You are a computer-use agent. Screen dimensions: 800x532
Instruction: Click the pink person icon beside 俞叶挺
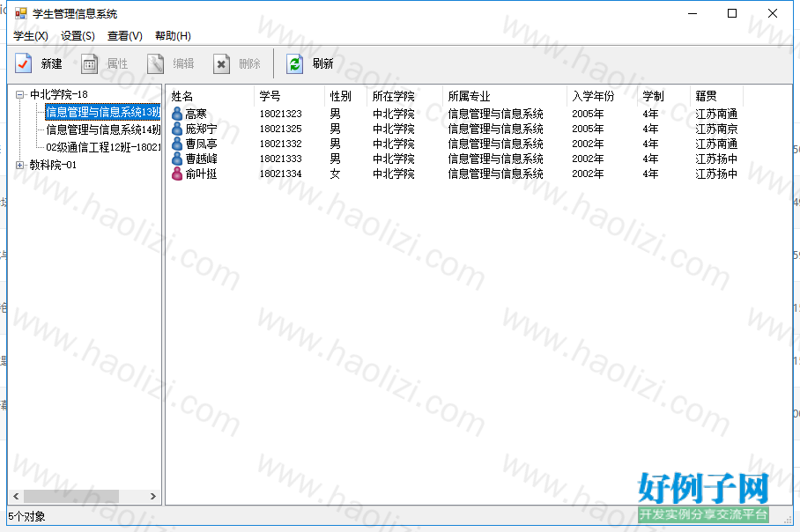pos(177,174)
